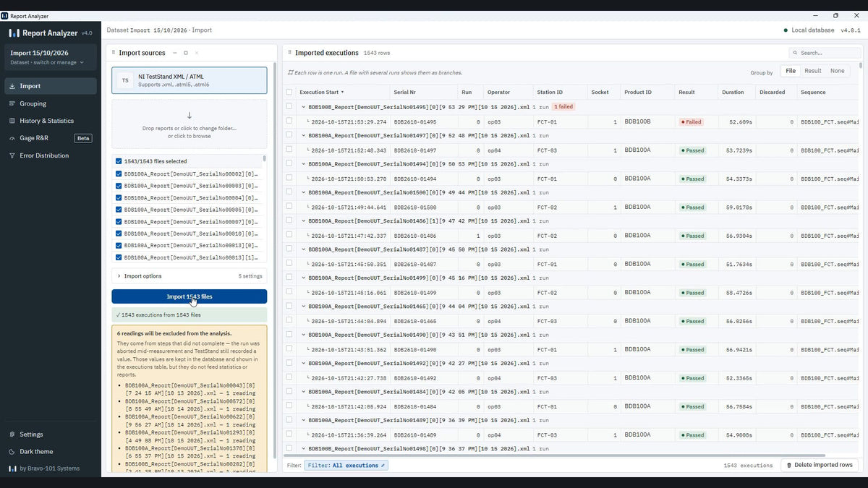Toggle the select-all checkbox in table header
The width and height of the screenshot is (868, 488).
pyautogui.click(x=289, y=92)
